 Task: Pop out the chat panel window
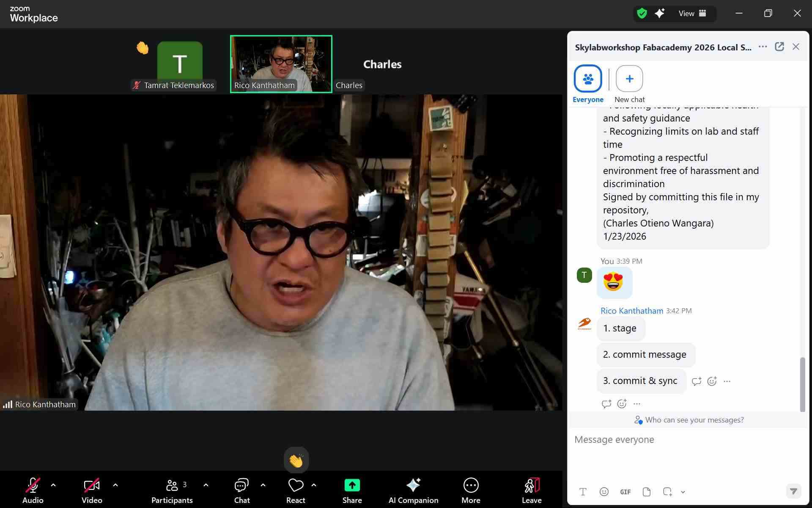point(779,47)
